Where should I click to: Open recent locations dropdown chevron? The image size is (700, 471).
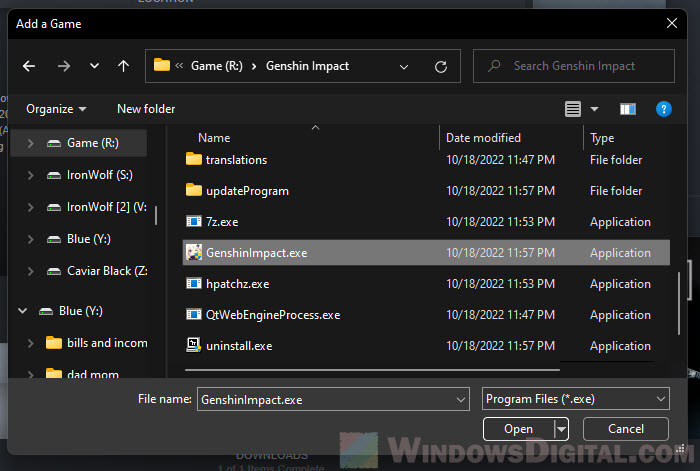[94, 66]
